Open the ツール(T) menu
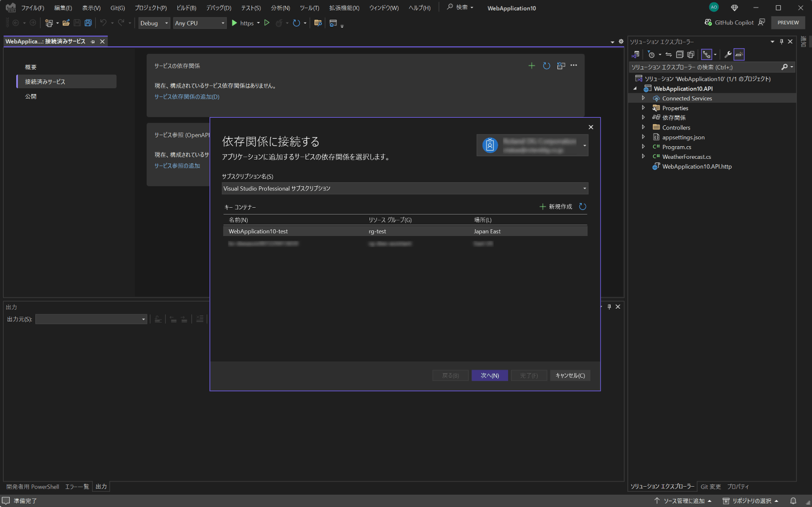 click(x=310, y=8)
